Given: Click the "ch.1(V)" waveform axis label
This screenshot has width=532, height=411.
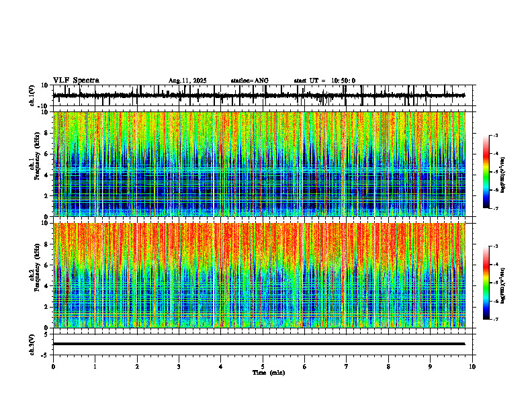Looking at the screenshot, I should click(32, 95).
